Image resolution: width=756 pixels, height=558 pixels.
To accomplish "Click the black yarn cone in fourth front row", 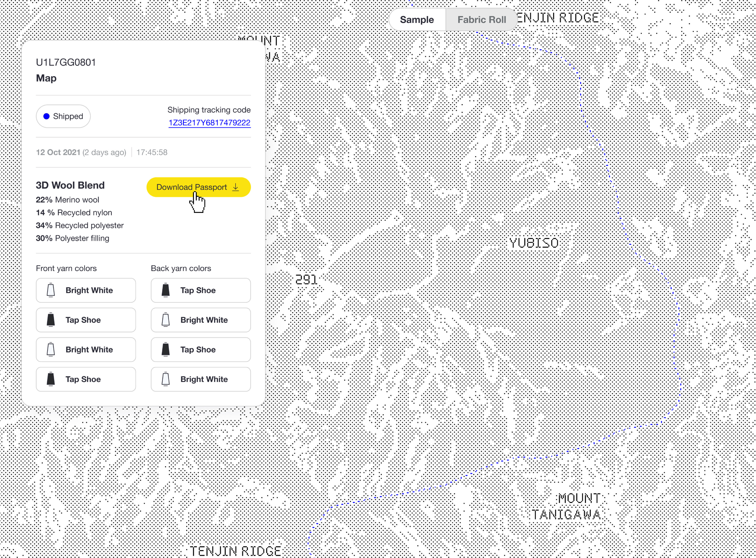I will click(x=51, y=379).
